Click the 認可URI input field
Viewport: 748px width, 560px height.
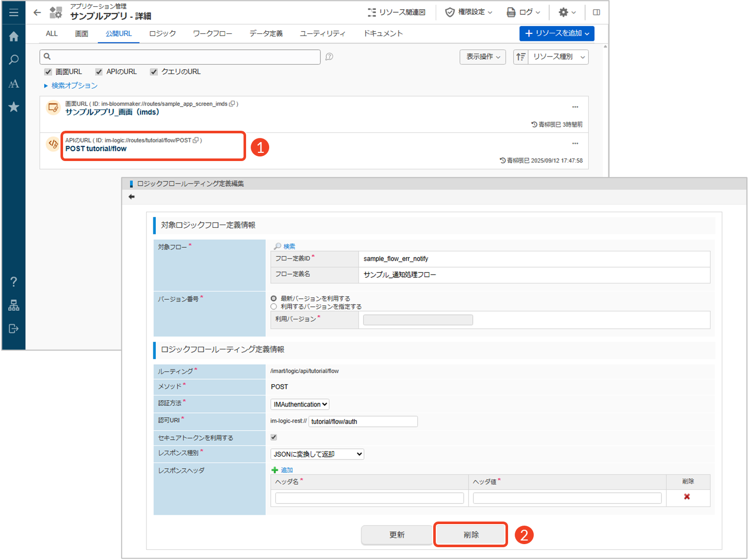coord(363,422)
